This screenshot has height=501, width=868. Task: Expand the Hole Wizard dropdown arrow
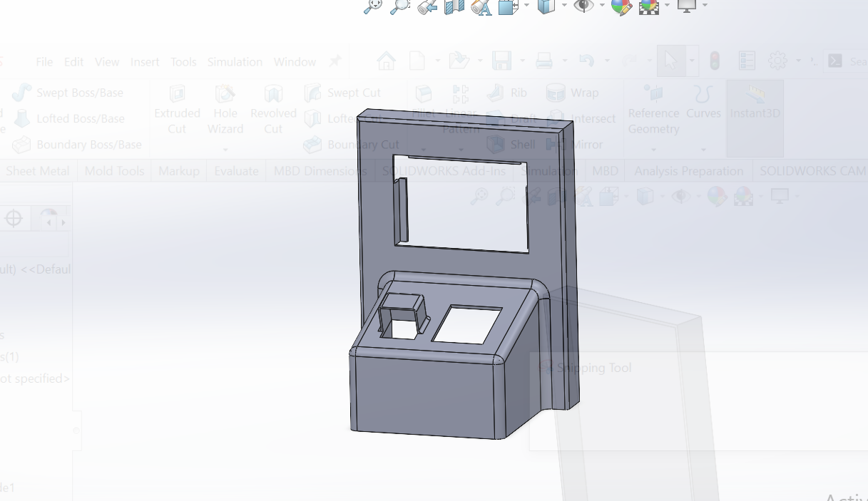click(225, 150)
